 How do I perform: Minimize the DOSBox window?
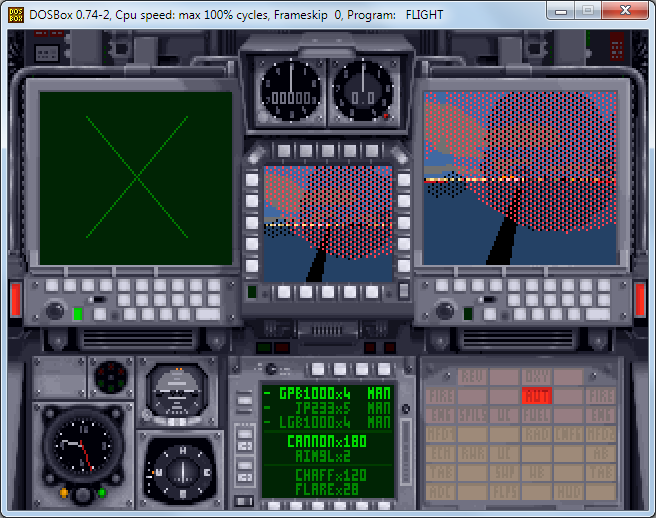pyautogui.click(x=561, y=11)
